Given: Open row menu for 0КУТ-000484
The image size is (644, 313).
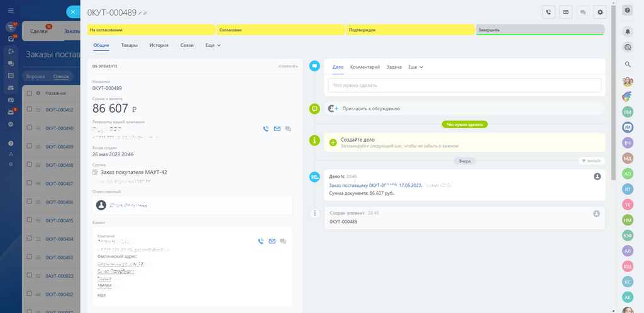Looking at the screenshot, I should (x=38, y=239).
